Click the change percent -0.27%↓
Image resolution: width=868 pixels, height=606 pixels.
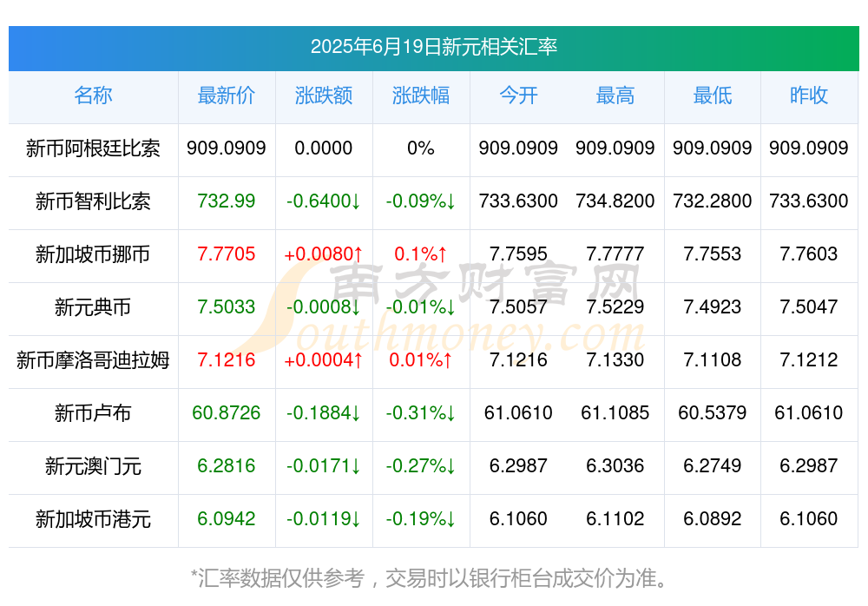421,465
